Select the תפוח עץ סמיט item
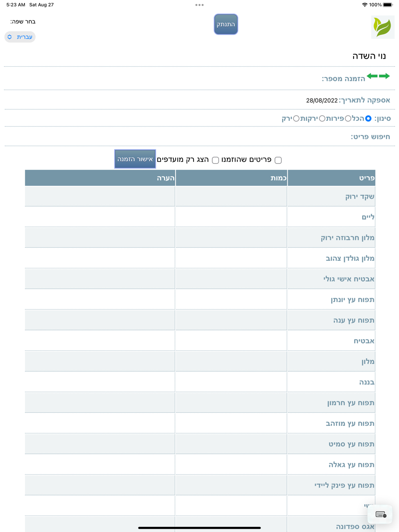The height and width of the screenshot is (532, 399). coord(352,444)
